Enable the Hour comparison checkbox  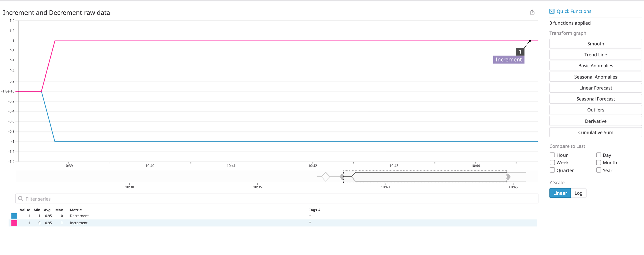tap(552, 155)
